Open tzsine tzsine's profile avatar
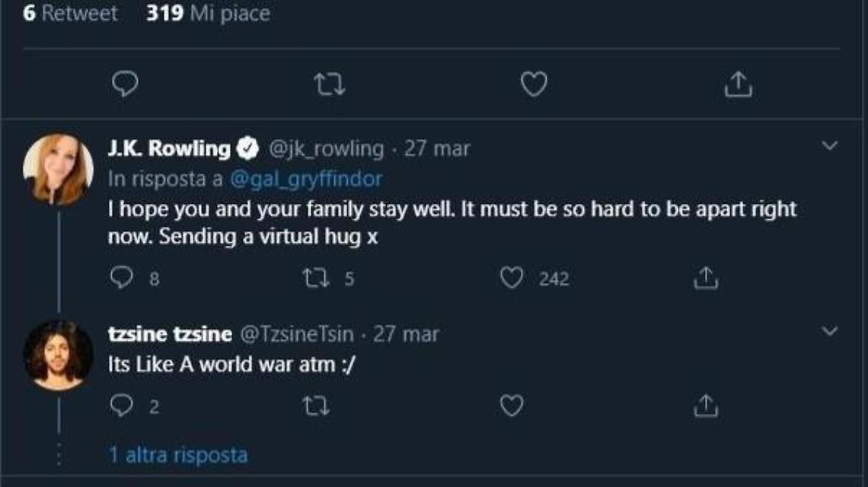The width and height of the screenshot is (868, 487). 58,355
